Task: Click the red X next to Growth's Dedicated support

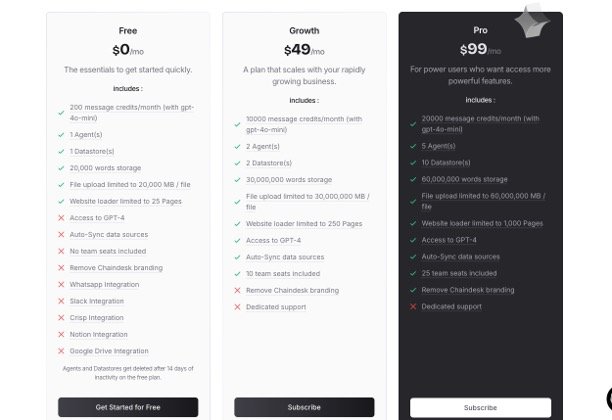Action: click(238, 306)
